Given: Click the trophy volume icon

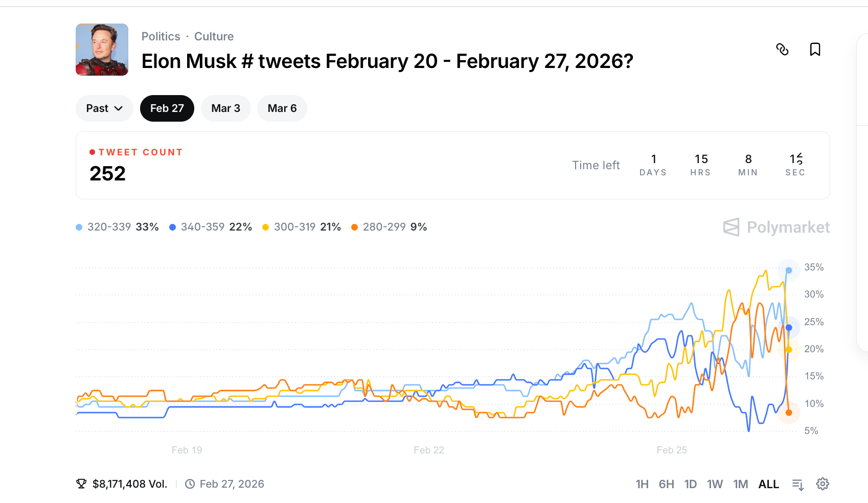Looking at the screenshot, I should [81, 484].
